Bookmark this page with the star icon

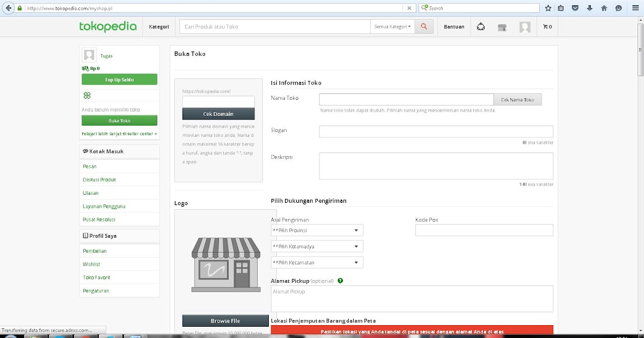point(548,8)
